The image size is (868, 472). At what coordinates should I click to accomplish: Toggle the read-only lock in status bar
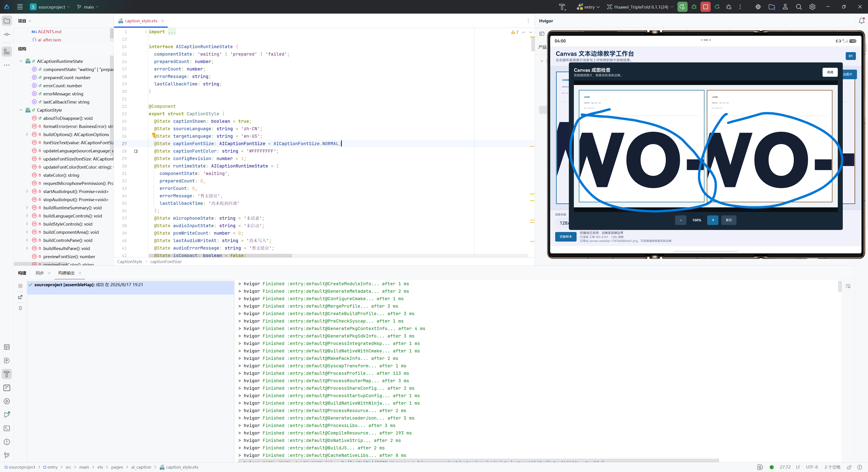849,467
